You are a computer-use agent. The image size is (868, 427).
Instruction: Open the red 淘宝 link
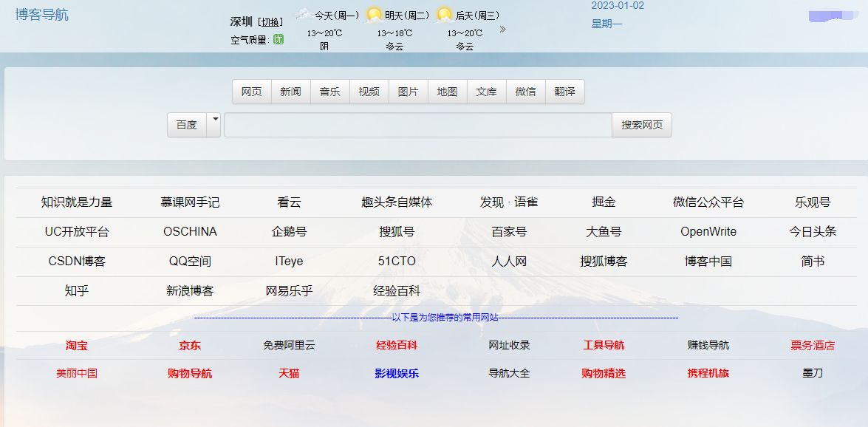tap(77, 346)
